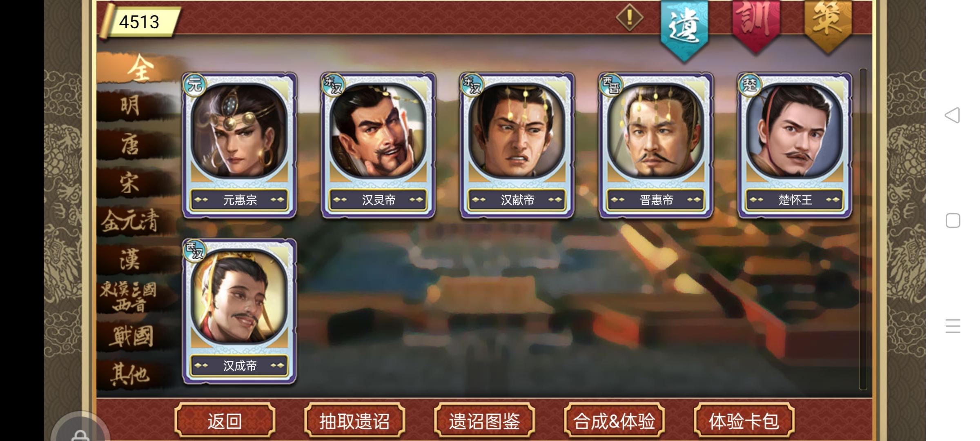Select the 唐 dynasty filter tab
This screenshot has height=441, width=980.
130,145
